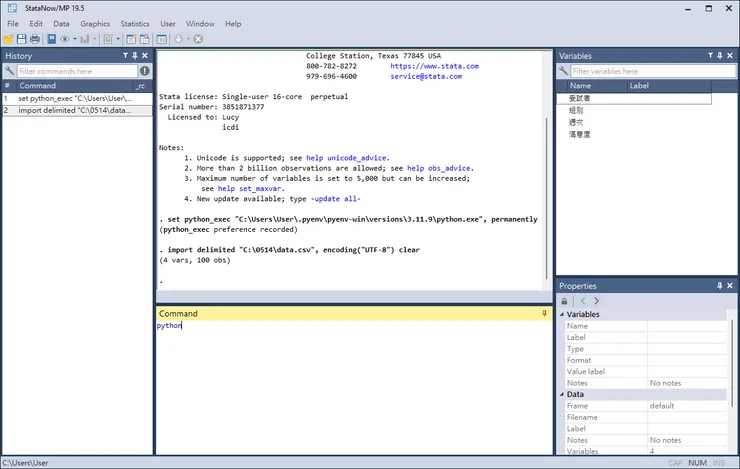Screen dimensions: 740x469
Task: Bring the Viewer forward with the eye icon
Action: [x=65, y=39]
